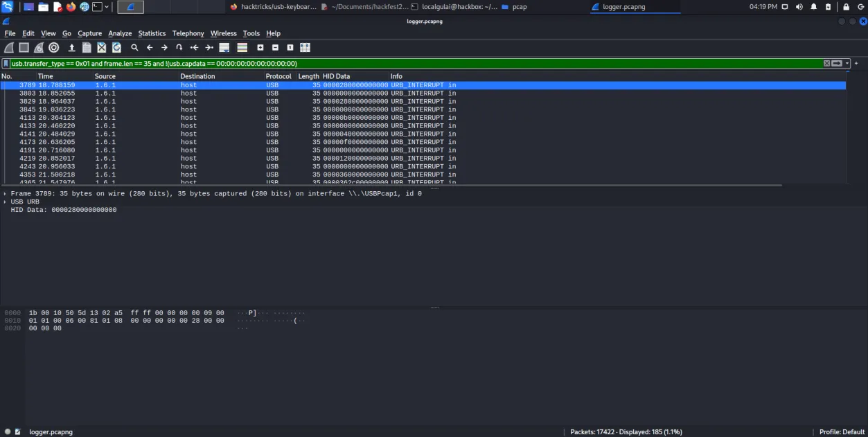868x437 pixels.
Task: Toggle auto-scroll during live capture
Action: 224,48
